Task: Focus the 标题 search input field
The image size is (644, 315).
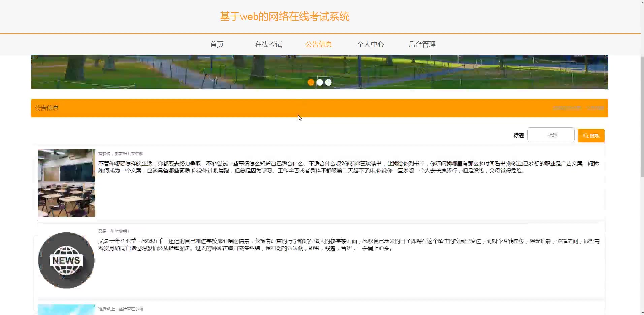Action: click(x=551, y=135)
